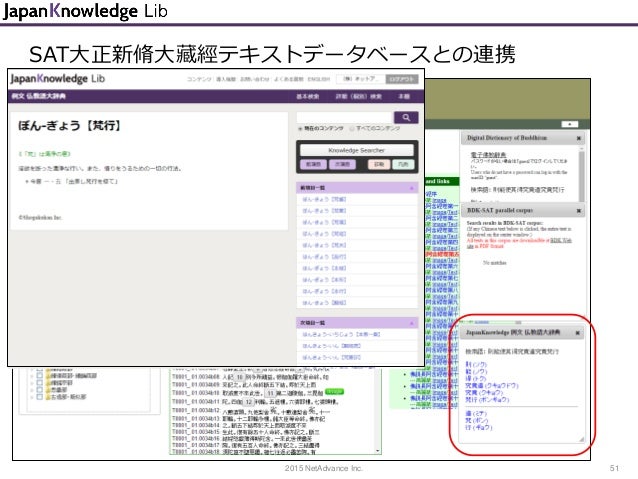The height and width of the screenshot is (479, 638).
Task: Click the scrollbar in Digital Dictionary of Buddhism panel
Action: (x=582, y=175)
